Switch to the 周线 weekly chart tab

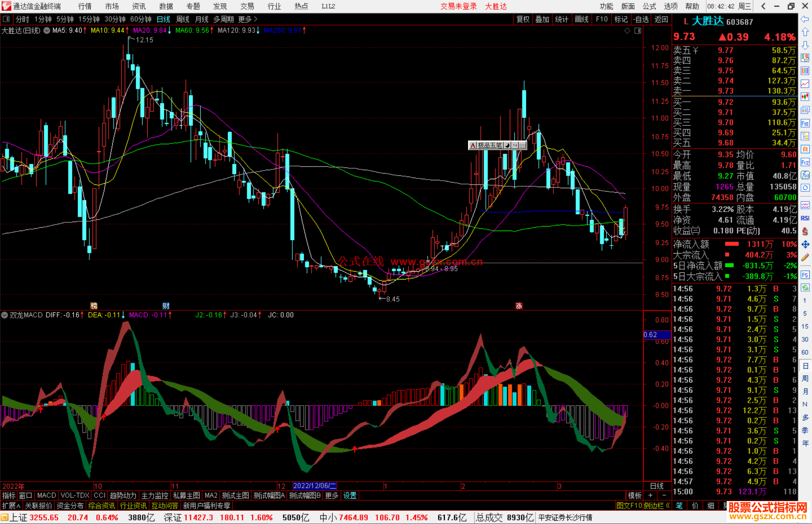click(x=183, y=19)
